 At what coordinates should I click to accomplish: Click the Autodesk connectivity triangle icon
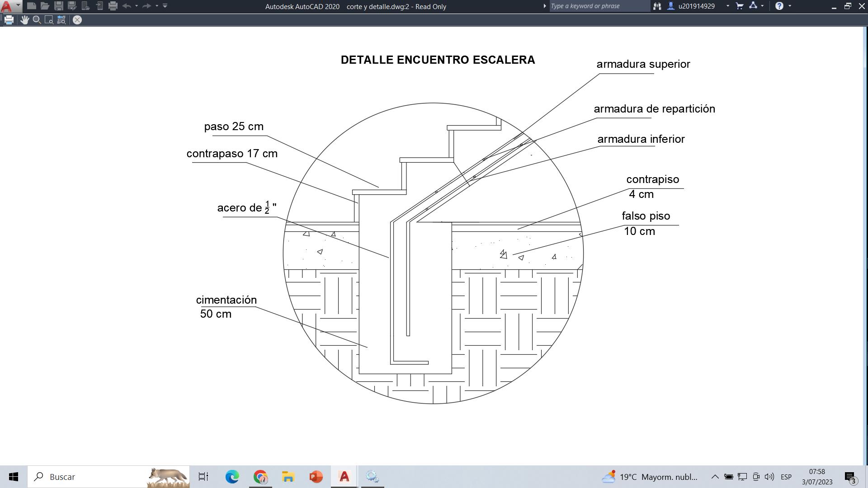coord(753,6)
